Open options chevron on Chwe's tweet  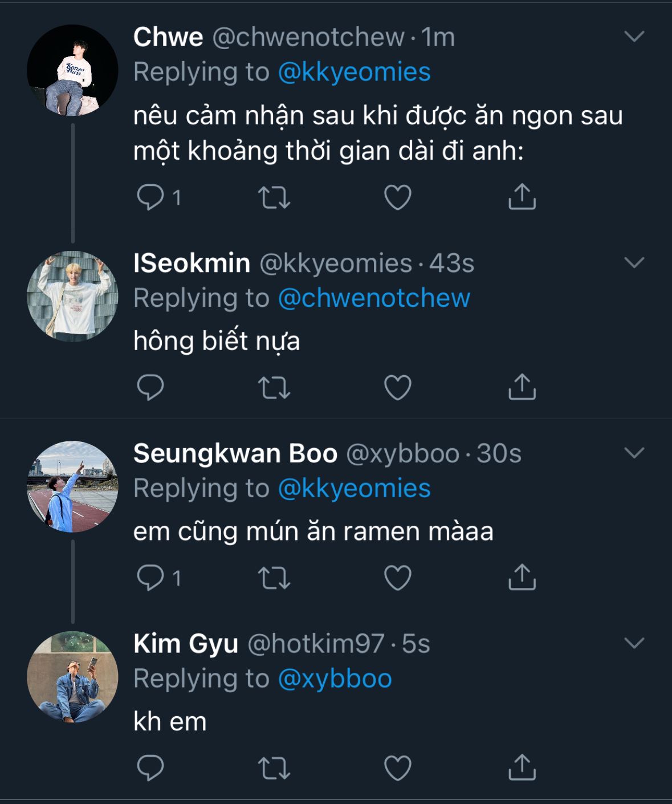pyautogui.click(x=634, y=37)
